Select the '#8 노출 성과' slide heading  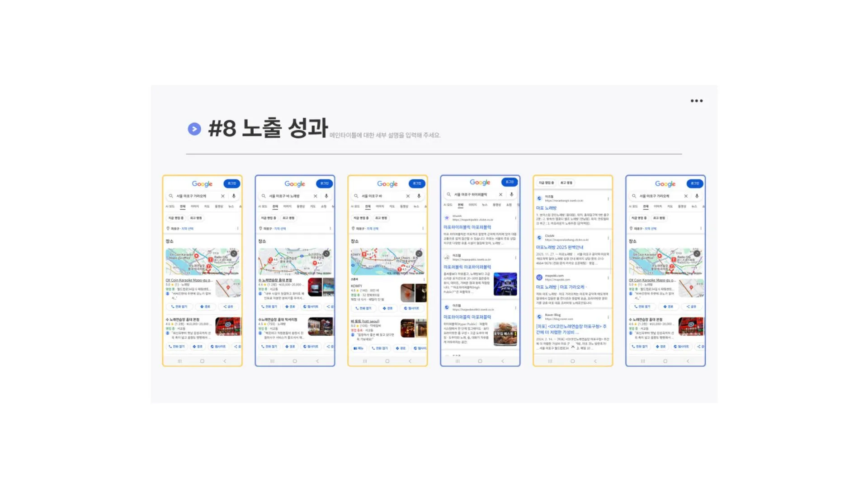click(268, 128)
